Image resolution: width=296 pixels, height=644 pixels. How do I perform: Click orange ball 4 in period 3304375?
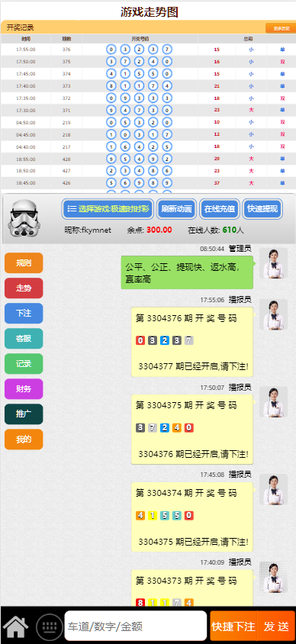coord(176,428)
